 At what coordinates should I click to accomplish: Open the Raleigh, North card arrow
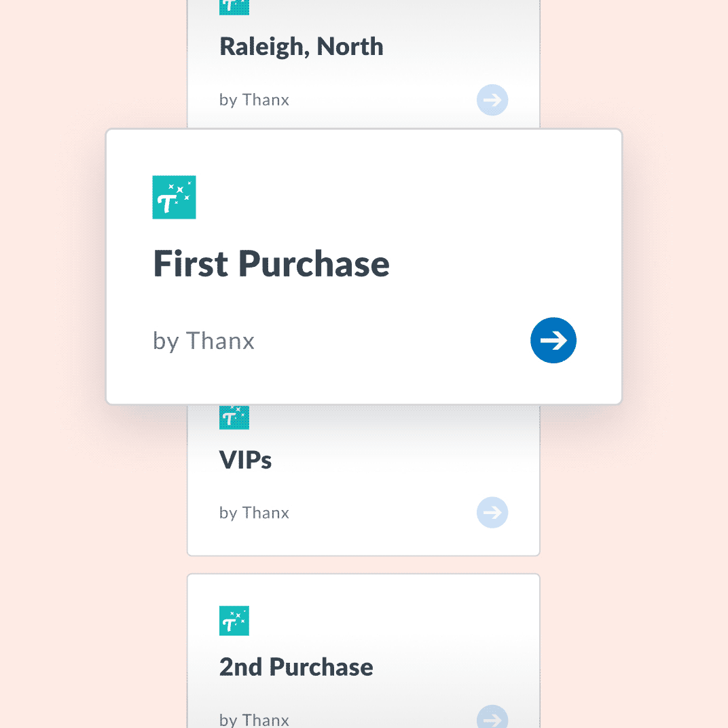pos(492,100)
